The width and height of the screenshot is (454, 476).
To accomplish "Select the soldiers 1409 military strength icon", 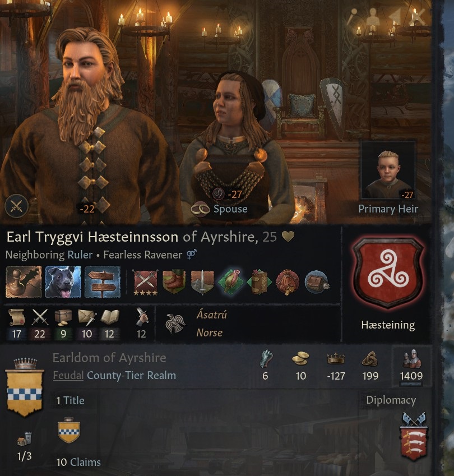I will [411, 359].
